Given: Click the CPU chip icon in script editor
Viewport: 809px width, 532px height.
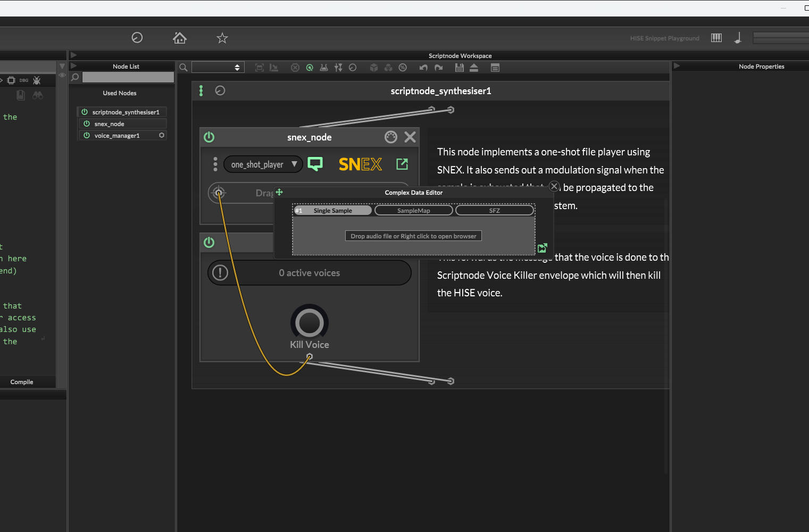Looking at the screenshot, I should pyautogui.click(x=11, y=80).
